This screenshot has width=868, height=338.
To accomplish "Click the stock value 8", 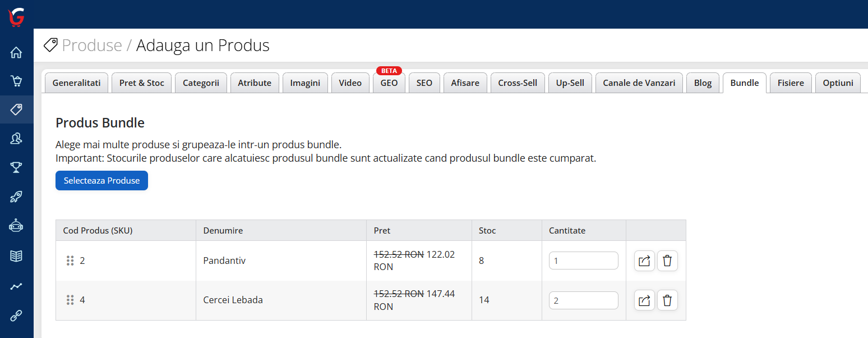I will (x=482, y=261).
